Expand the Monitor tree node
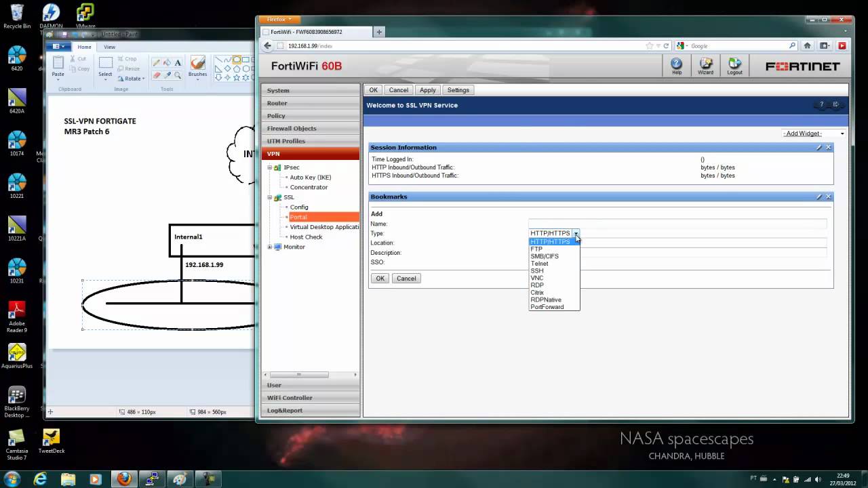Viewport: 868px width, 488px height. pyautogui.click(x=270, y=247)
